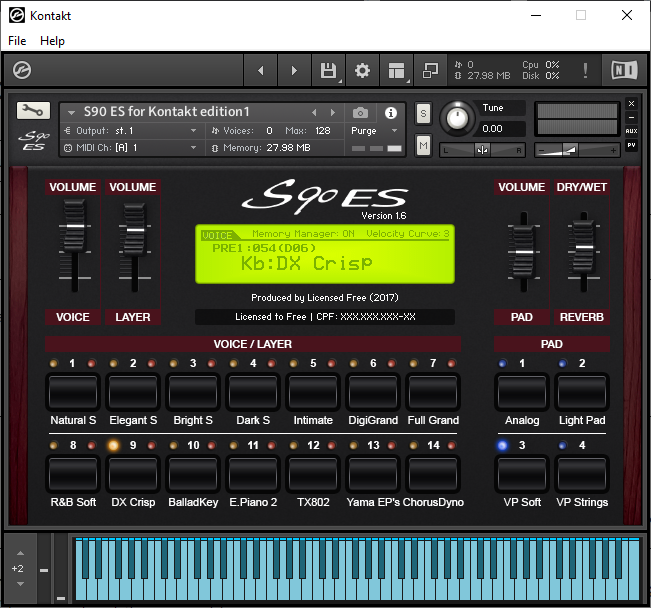Minimize instrument with minus icon
Screen dimensions: 651x608
tap(631, 118)
